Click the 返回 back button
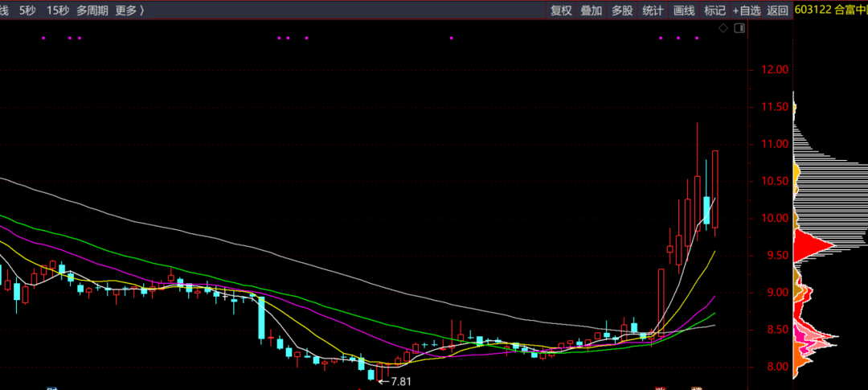 pos(777,10)
